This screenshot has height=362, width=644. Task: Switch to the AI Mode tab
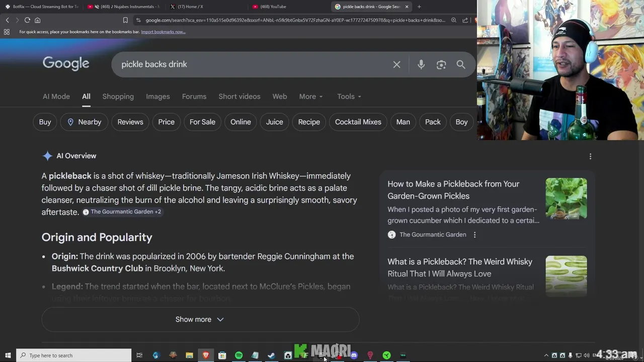56,97
